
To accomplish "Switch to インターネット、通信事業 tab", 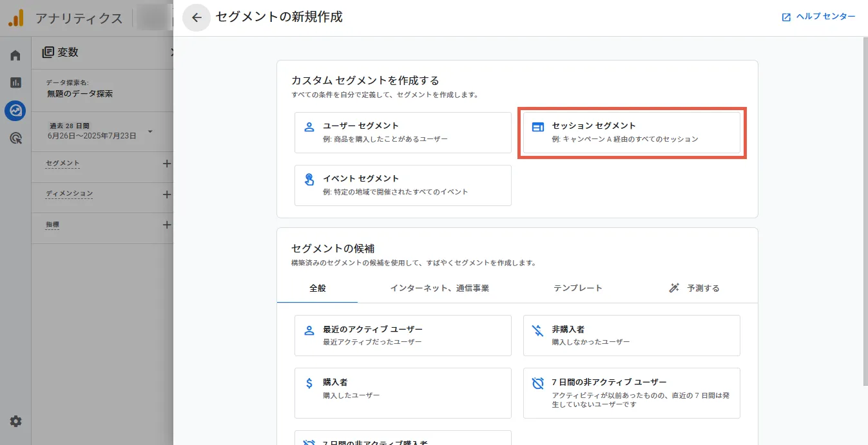I will click(x=439, y=289).
